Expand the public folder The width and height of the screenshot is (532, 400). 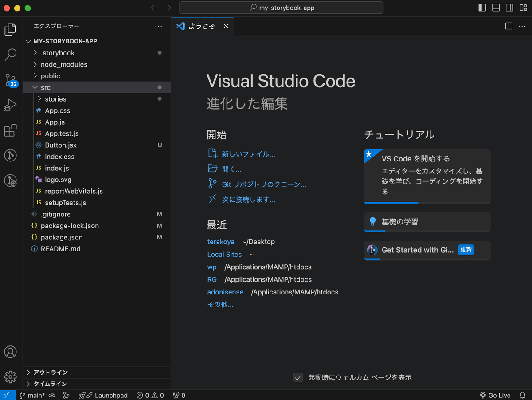[x=97, y=76]
